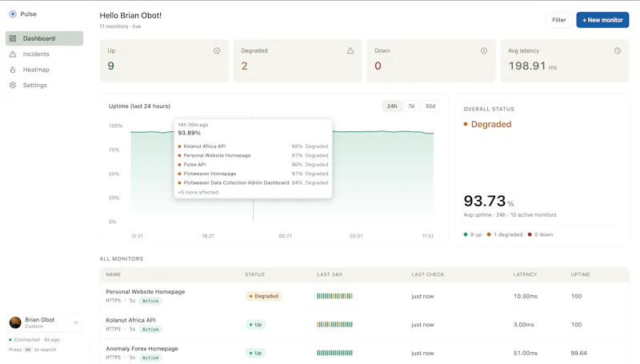The image size is (640, 364).
Task: Click the Down count value 0
Action: pos(378,66)
